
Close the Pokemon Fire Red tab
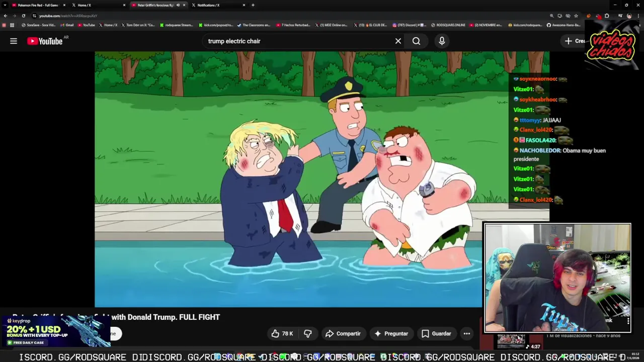pyautogui.click(x=64, y=5)
